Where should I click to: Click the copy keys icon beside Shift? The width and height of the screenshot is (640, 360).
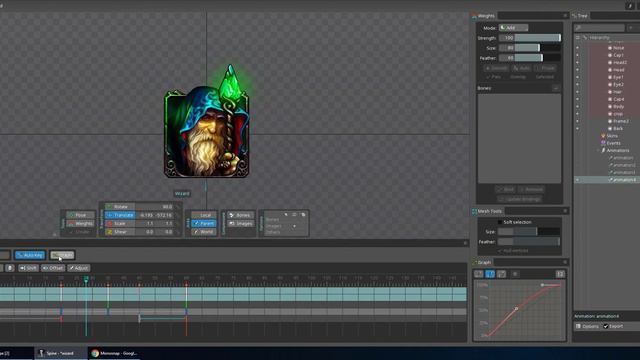coord(10,268)
